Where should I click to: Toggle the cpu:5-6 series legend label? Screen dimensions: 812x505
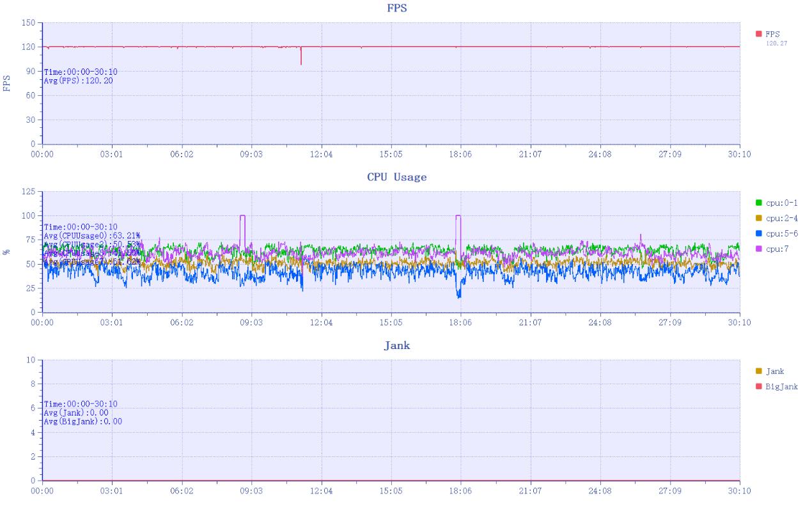pos(781,234)
